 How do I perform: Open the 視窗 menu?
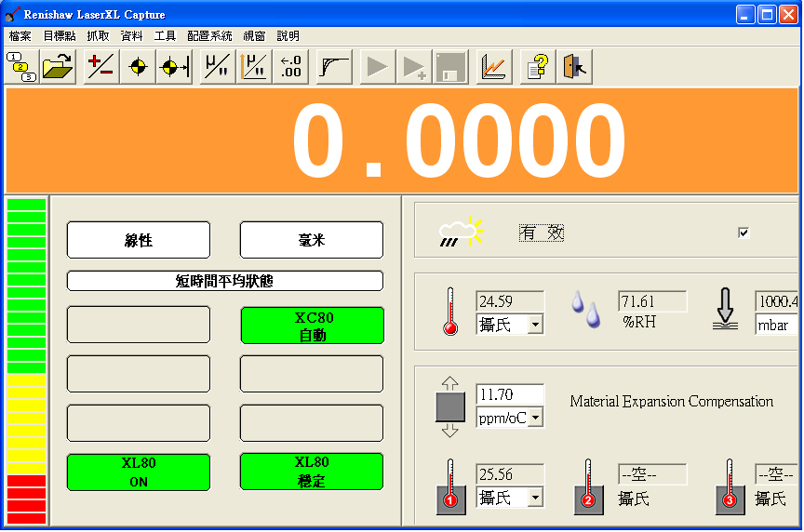point(254,36)
